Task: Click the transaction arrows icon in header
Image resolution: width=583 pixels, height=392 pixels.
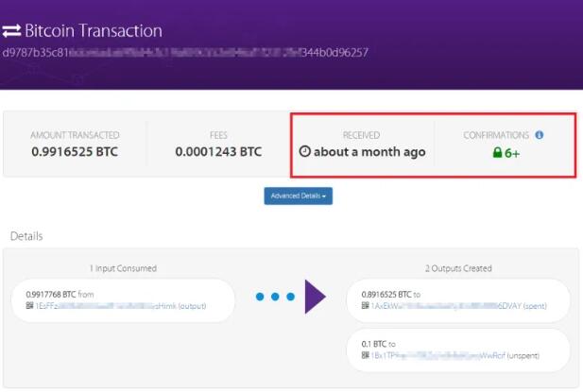Action: click(11, 31)
